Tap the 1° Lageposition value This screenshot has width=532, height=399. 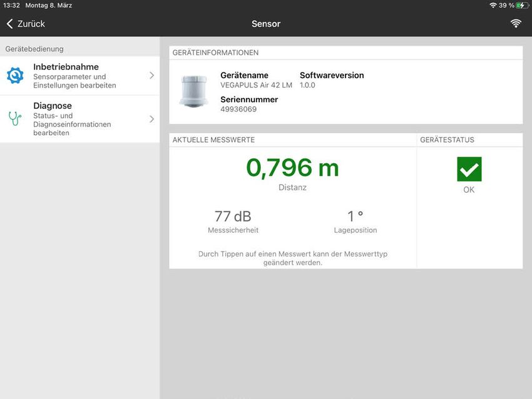pyautogui.click(x=355, y=217)
